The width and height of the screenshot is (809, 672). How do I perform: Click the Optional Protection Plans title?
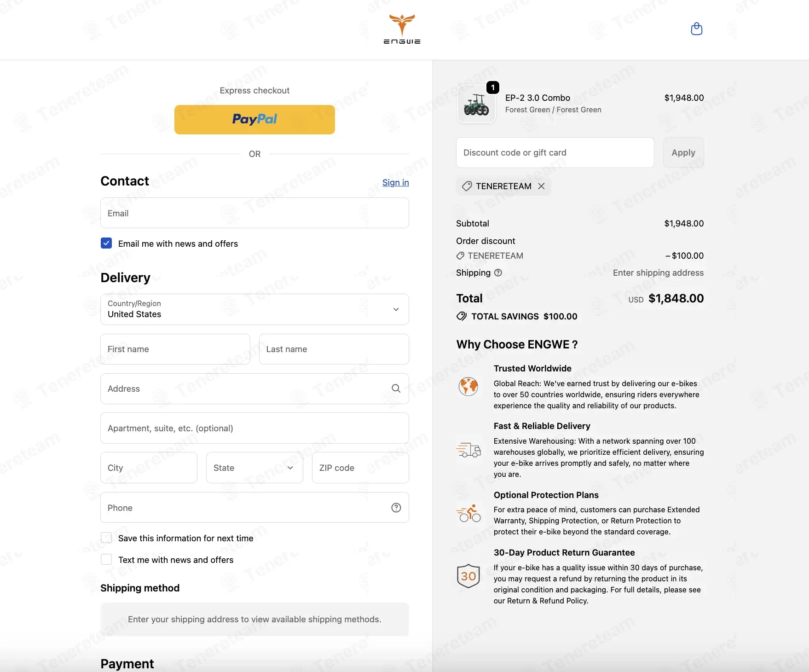pyautogui.click(x=546, y=495)
